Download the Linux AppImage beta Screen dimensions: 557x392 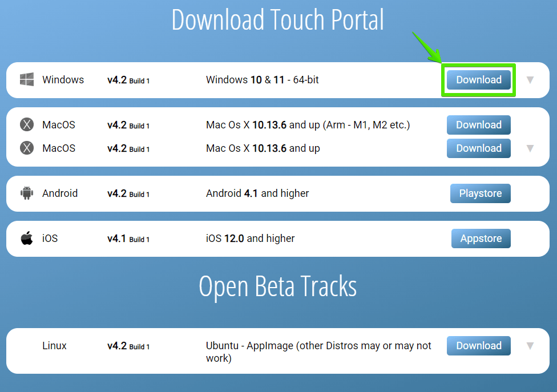coord(478,346)
